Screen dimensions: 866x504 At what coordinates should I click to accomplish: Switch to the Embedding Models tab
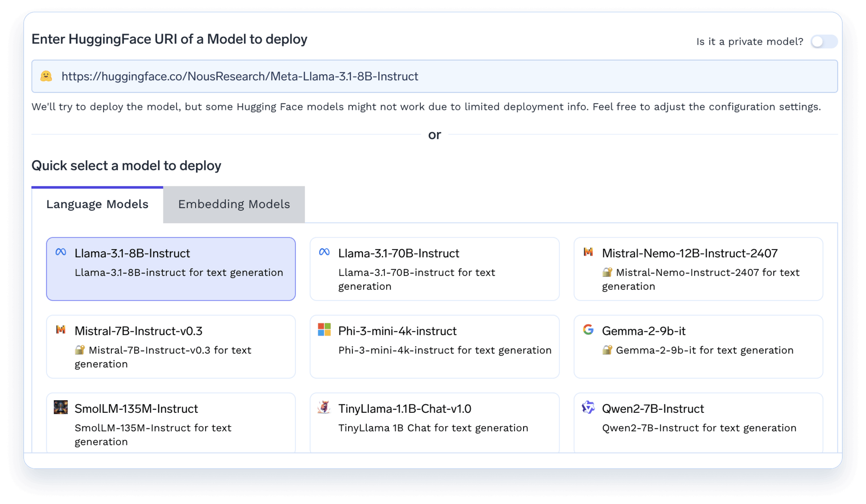click(234, 204)
